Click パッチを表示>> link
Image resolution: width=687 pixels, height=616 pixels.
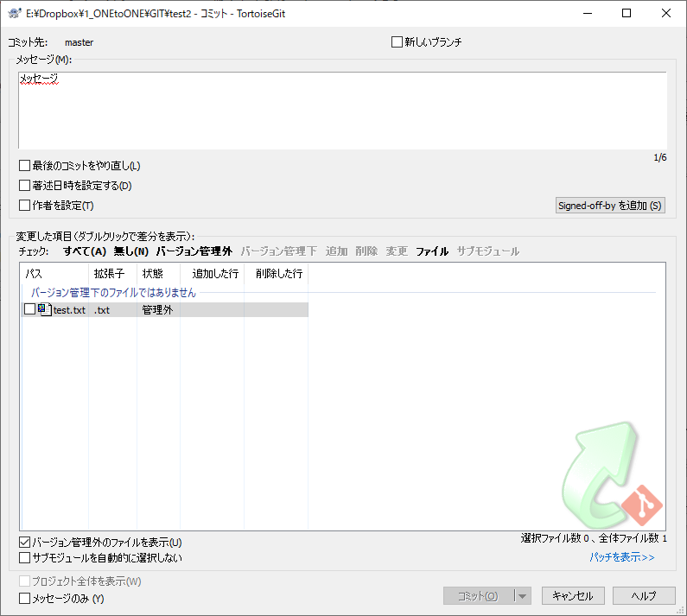(x=622, y=557)
